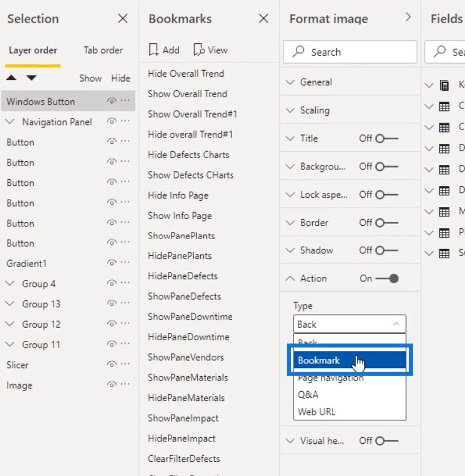465x476 pixels.
Task: Select ShowPaneMaterials bookmark
Action: click(x=188, y=377)
